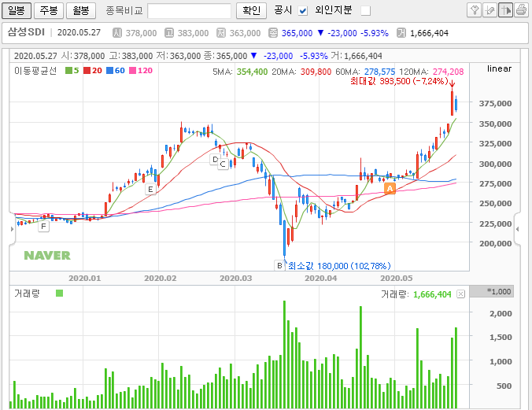Click the 2020.01 date axis label
The image size is (532, 410).
pyautogui.click(x=85, y=279)
